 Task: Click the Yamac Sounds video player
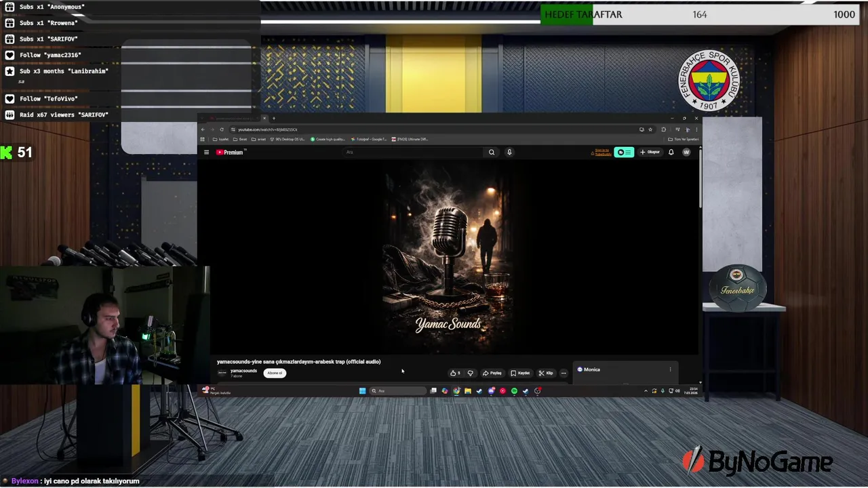click(x=448, y=256)
